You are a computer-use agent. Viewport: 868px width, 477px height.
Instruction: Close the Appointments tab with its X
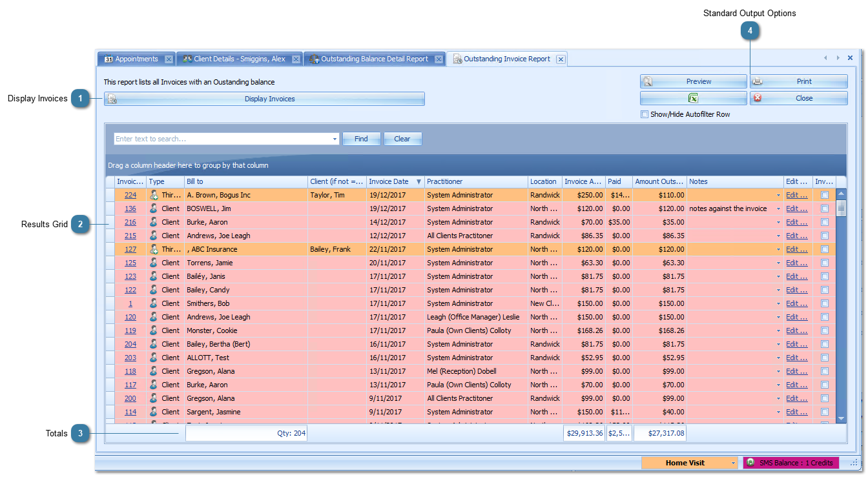coord(169,59)
